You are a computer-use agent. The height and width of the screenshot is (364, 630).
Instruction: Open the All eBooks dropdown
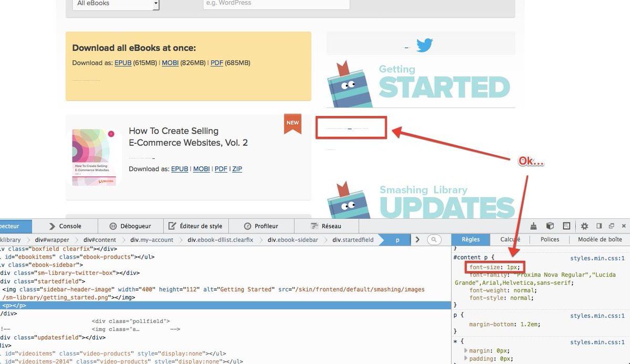point(115,4)
